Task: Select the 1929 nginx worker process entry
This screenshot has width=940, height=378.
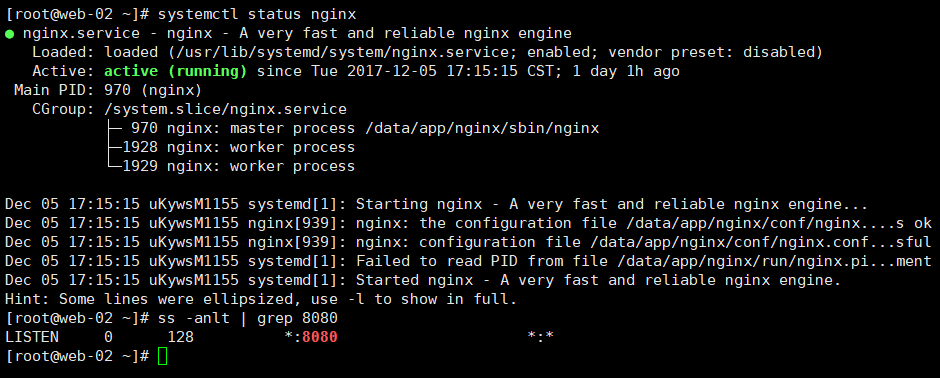Action: click(x=239, y=167)
